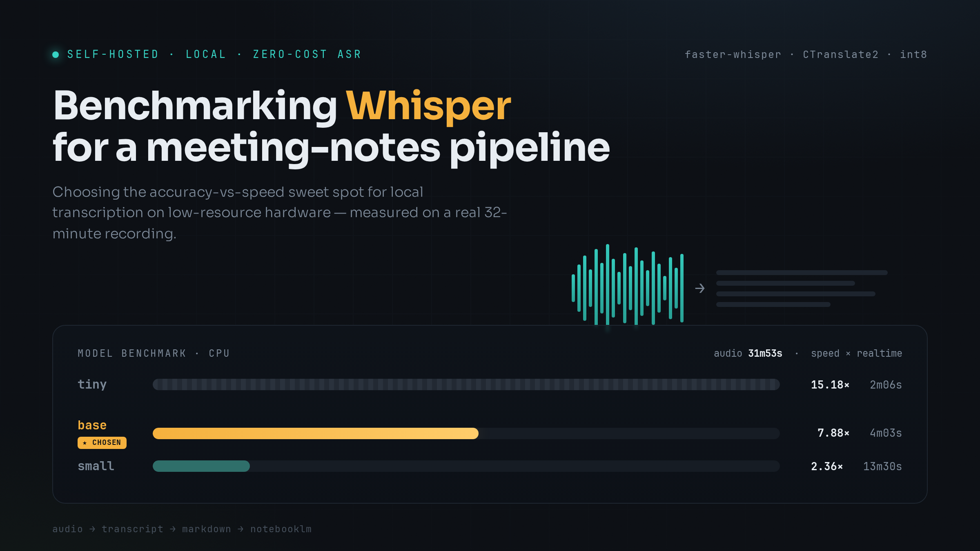Click the 15.18× speed value
Viewport: 980px width, 551px height.
pyautogui.click(x=830, y=385)
